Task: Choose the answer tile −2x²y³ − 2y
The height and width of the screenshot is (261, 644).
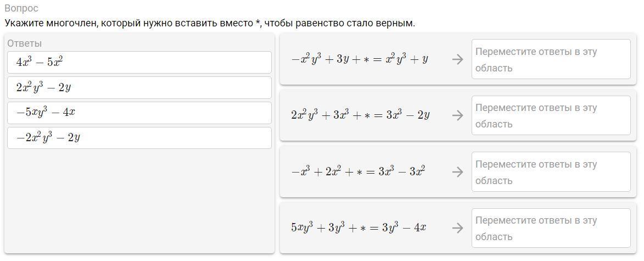Action: pos(139,138)
